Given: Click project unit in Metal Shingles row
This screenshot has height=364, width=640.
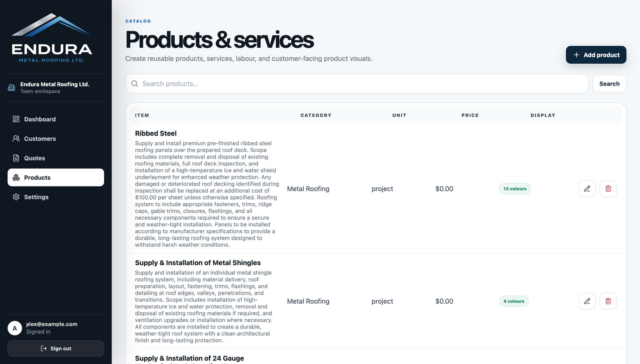Looking at the screenshot, I should click(x=382, y=301).
